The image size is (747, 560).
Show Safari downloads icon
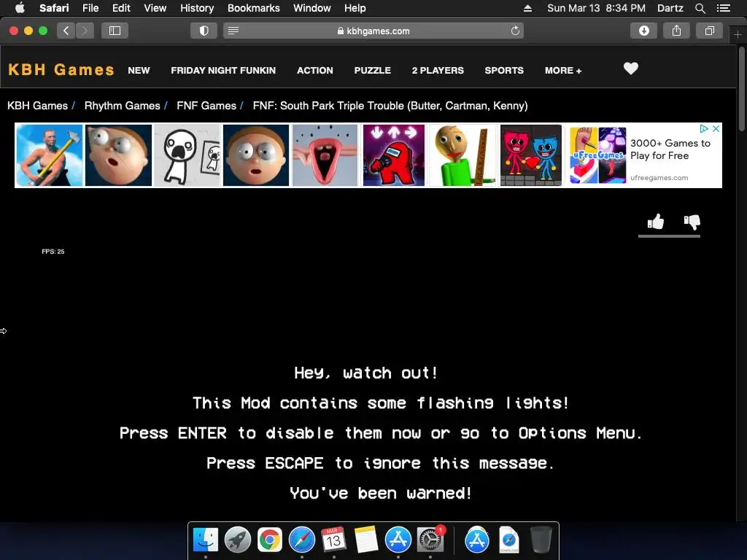[643, 31]
